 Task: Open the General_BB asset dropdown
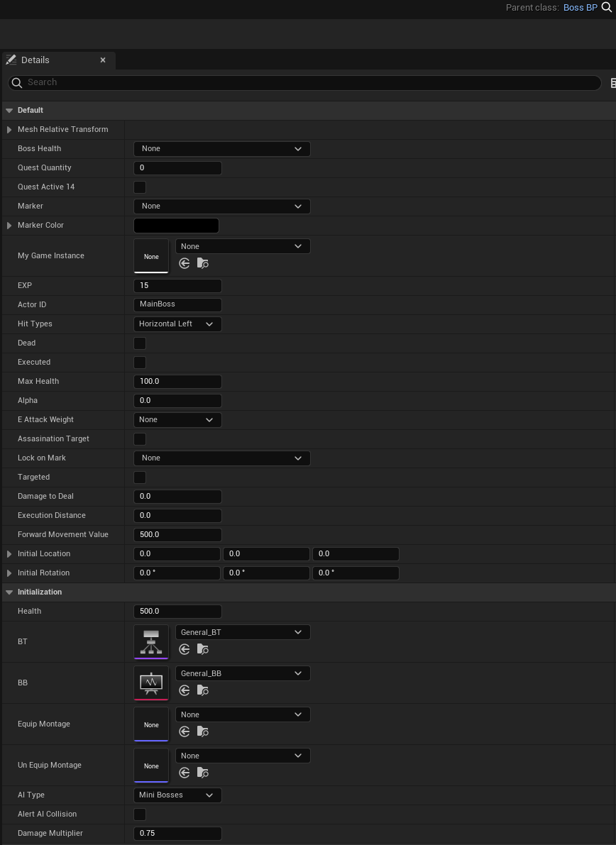tap(243, 673)
